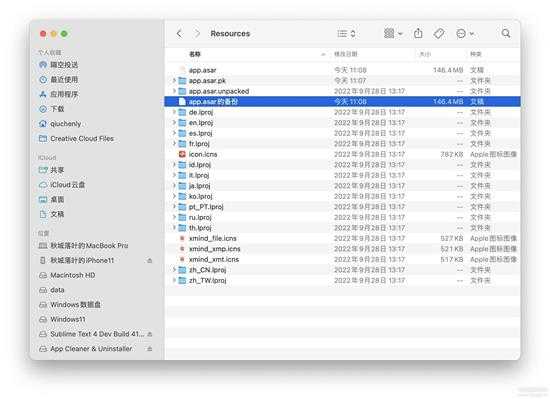Go back with the left chevron

pyautogui.click(x=179, y=34)
